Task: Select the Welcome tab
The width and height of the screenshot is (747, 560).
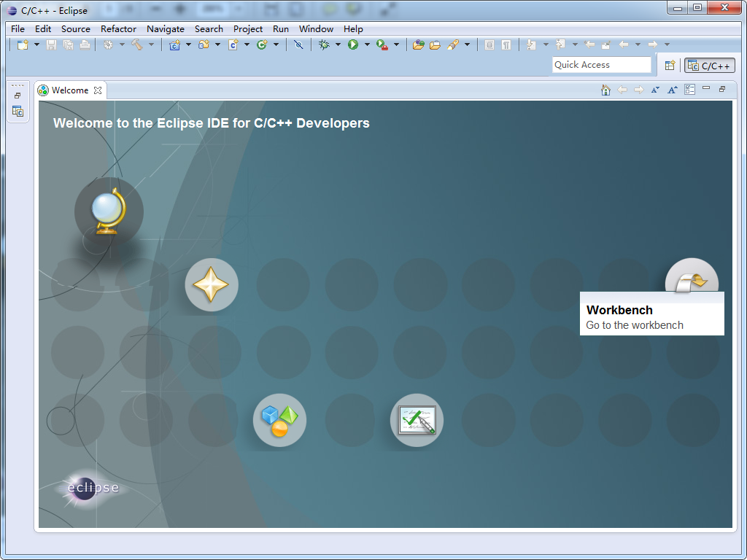Action: [x=69, y=90]
